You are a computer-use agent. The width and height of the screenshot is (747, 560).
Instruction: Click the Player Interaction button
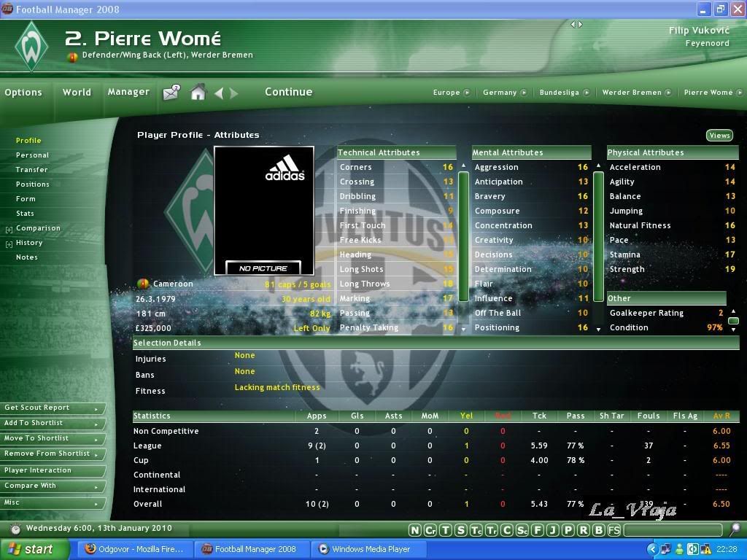click(53, 470)
